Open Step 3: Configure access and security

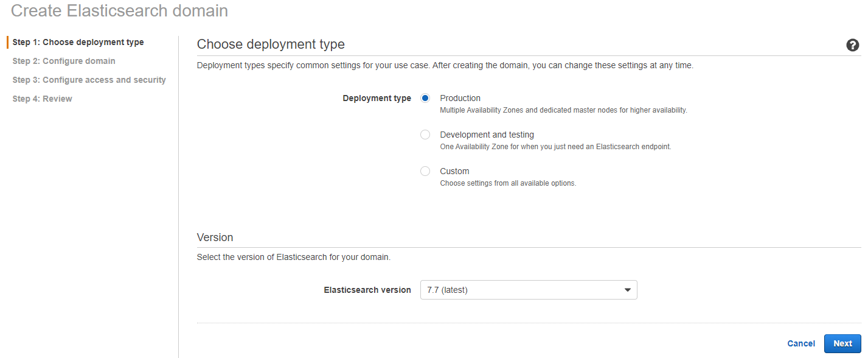click(89, 80)
